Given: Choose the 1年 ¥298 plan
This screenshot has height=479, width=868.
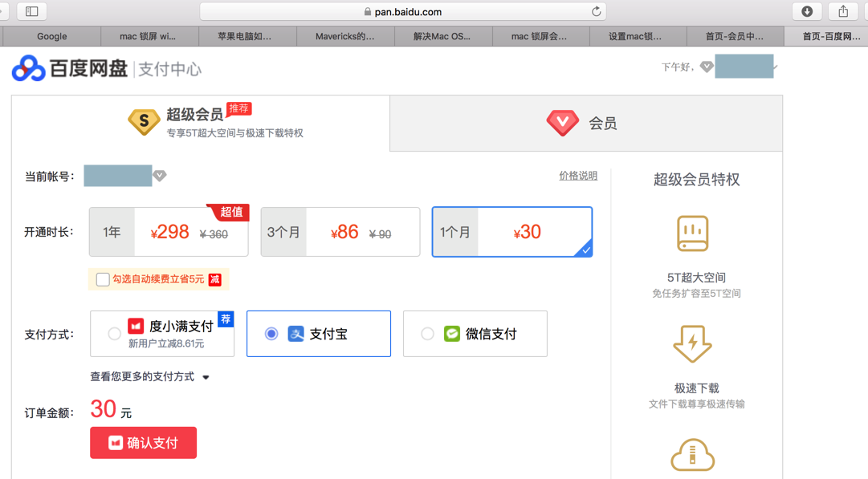Looking at the screenshot, I should pos(169,232).
